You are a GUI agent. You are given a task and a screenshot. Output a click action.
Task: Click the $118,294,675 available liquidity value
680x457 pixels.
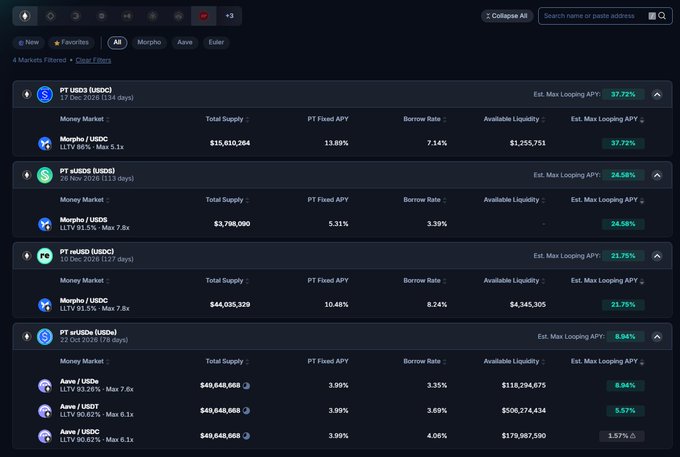pos(523,385)
